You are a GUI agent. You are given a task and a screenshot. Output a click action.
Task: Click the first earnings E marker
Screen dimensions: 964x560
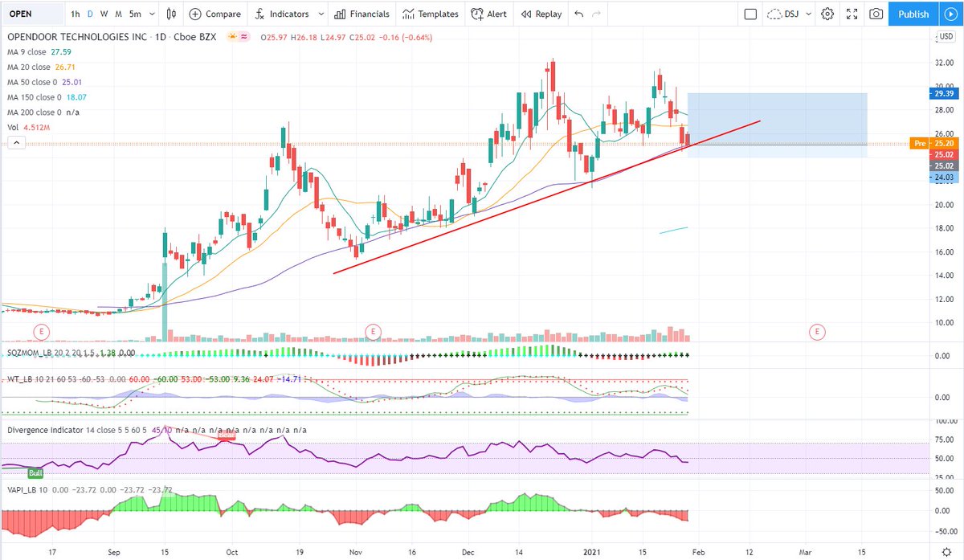point(41,331)
